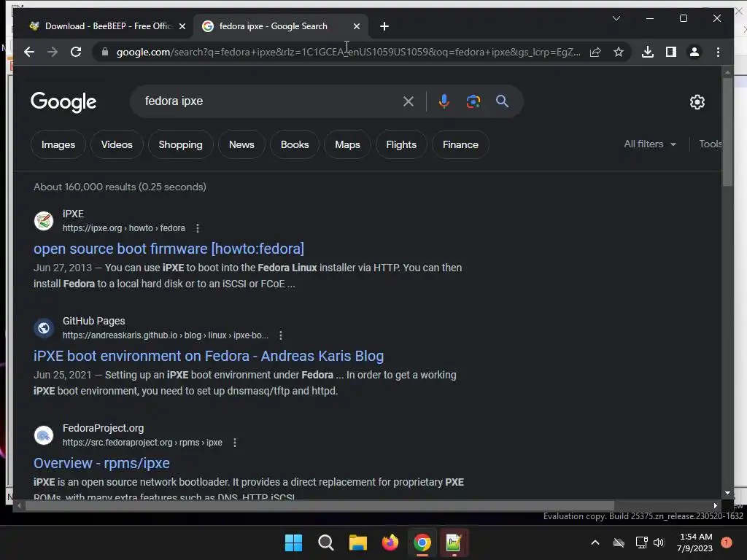
Task: Open volume control in tray
Action: pyautogui.click(x=659, y=542)
